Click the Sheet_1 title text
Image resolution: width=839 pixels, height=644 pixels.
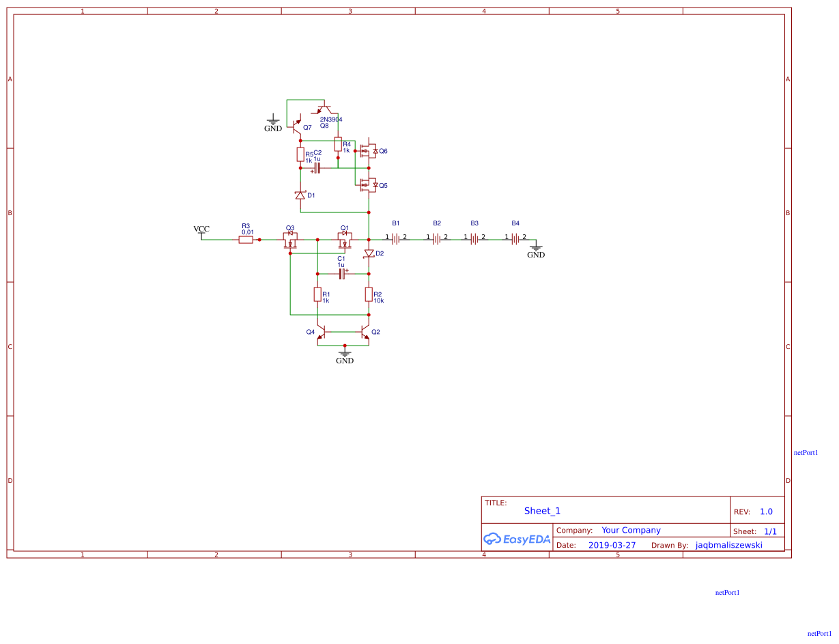(541, 511)
